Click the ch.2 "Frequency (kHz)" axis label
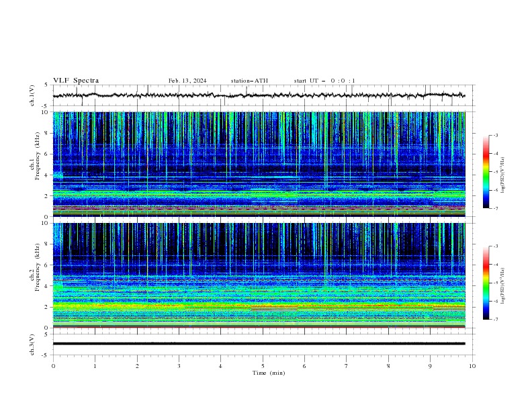 pyautogui.click(x=38, y=267)
